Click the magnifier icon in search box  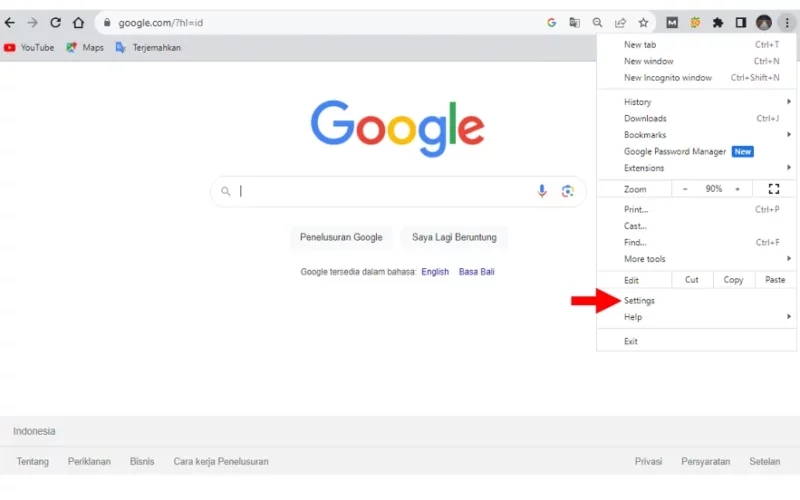(x=226, y=191)
